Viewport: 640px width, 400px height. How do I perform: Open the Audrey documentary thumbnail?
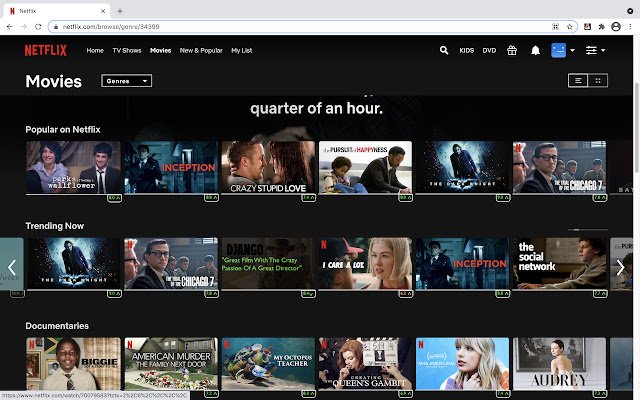click(x=560, y=364)
